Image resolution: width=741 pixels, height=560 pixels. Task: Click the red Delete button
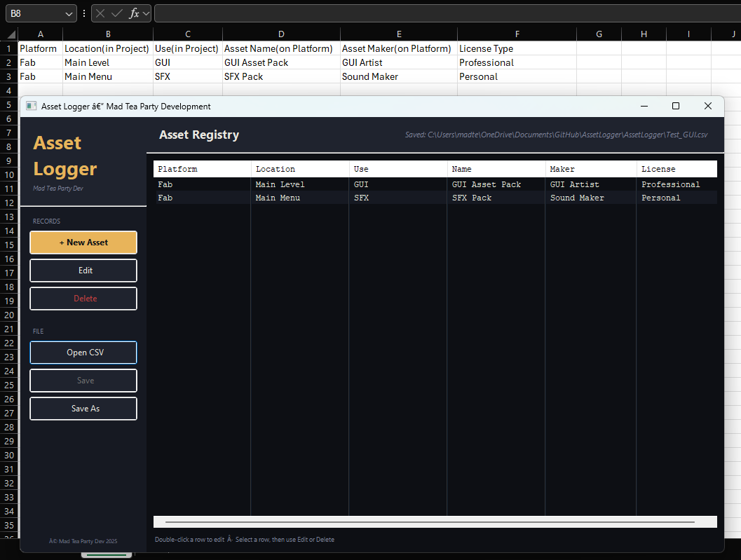point(83,299)
